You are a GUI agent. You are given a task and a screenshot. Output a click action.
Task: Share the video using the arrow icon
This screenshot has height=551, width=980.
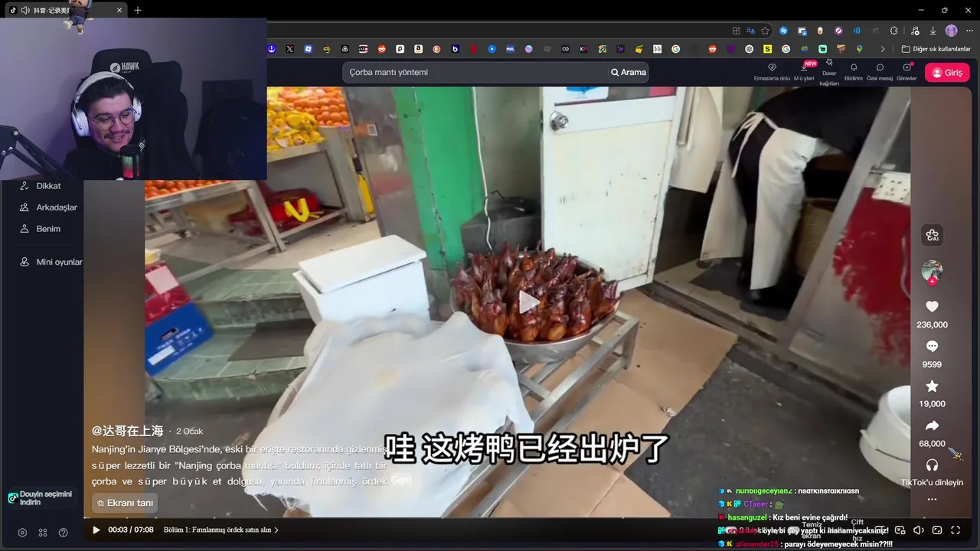[x=932, y=426]
